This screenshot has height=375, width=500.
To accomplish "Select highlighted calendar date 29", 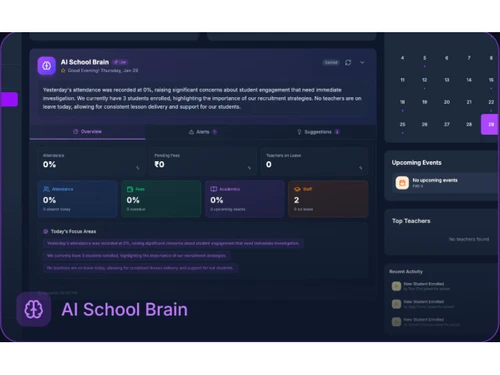I will pyautogui.click(x=490, y=124).
